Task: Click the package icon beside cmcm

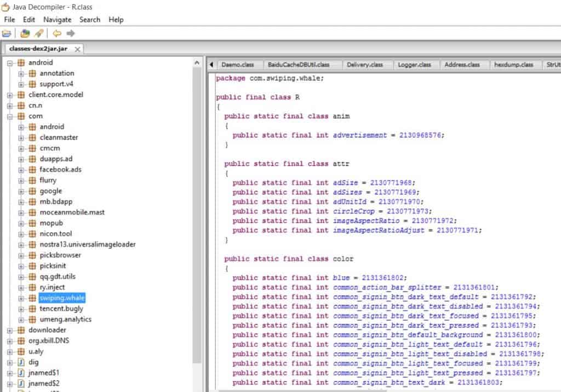Action: pos(32,148)
